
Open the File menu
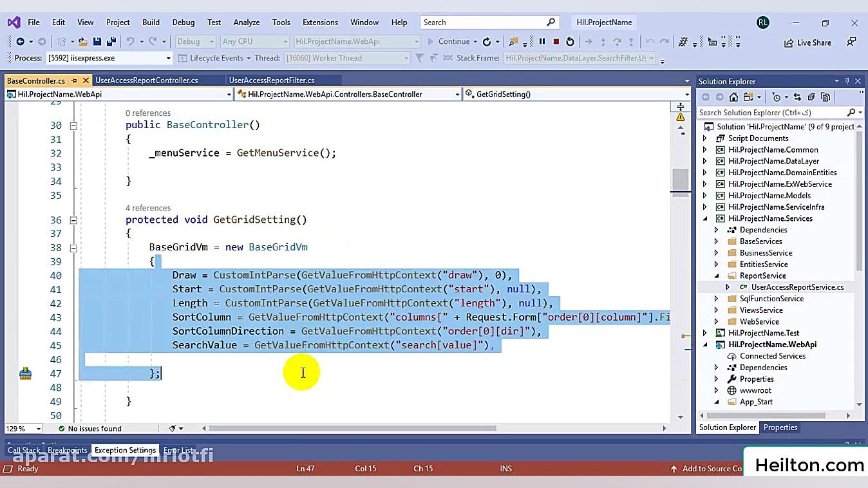coord(33,23)
